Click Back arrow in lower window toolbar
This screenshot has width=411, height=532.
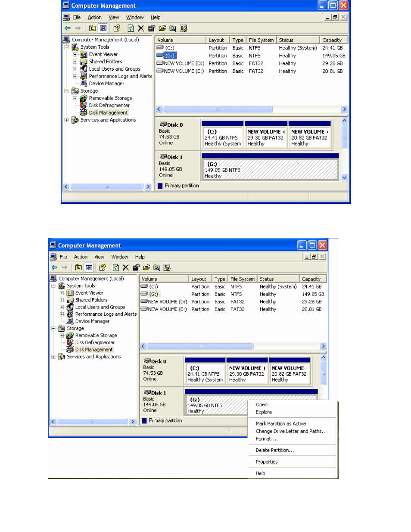(x=54, y=268)
